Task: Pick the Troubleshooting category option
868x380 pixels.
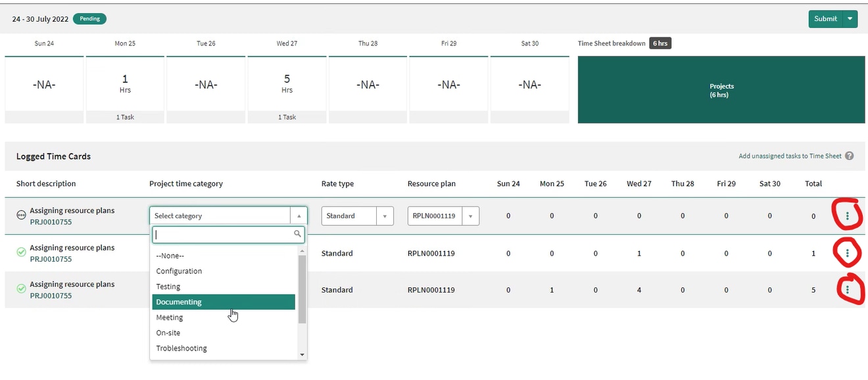Action: pyautogui.click(x=181, y=348)
